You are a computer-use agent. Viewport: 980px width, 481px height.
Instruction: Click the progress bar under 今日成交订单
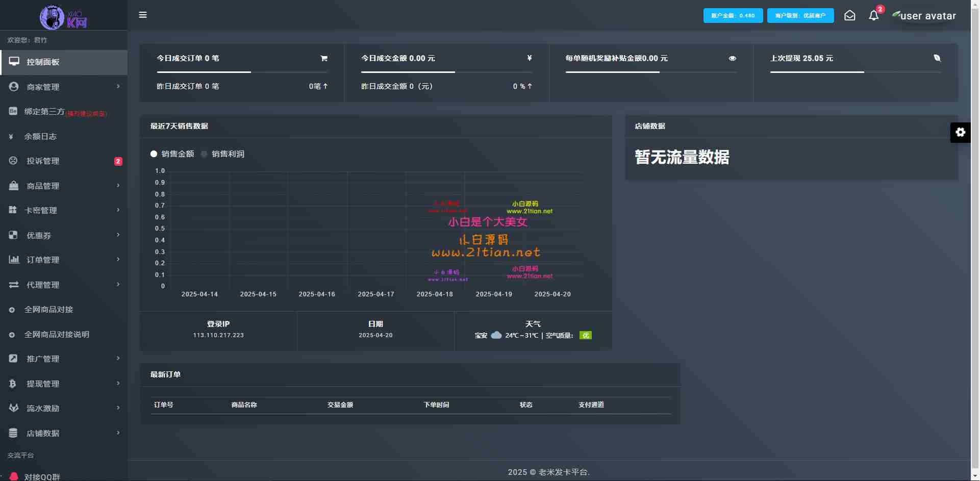tap(242, 71)
